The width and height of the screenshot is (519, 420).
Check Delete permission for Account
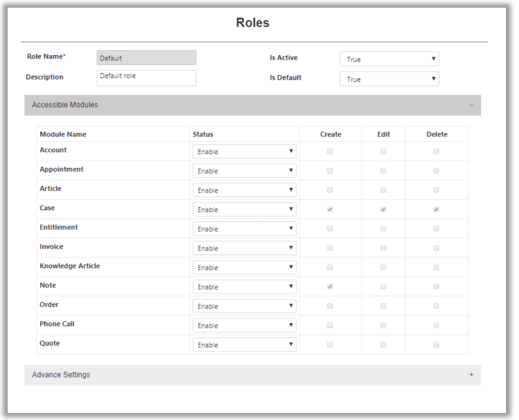[x=436, y=151]
